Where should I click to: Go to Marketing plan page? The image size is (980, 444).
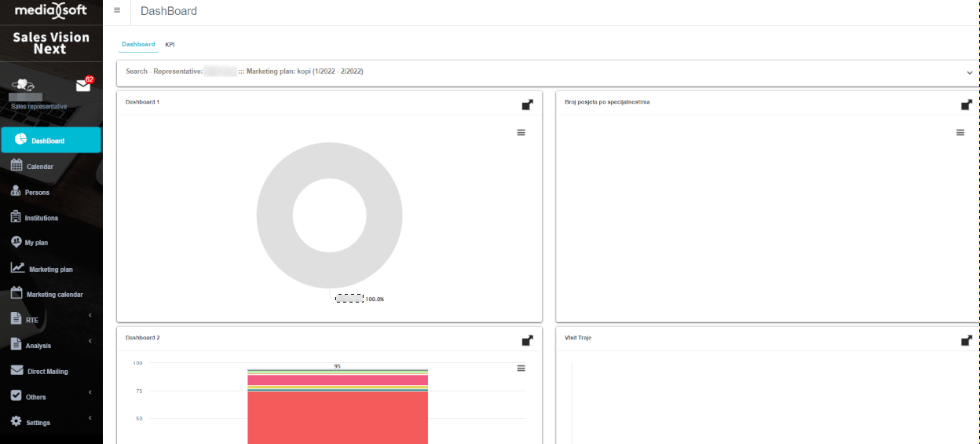click(50, 269)
